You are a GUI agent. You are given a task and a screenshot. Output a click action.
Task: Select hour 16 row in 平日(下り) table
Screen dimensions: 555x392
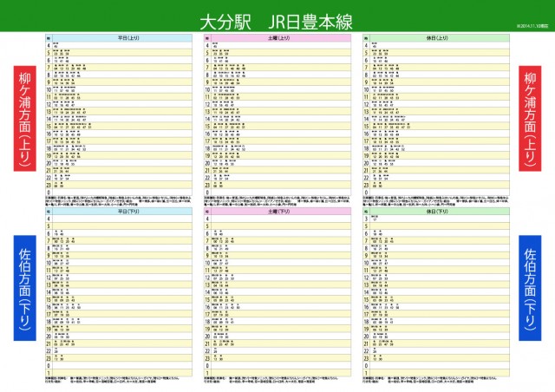[119, 307]
